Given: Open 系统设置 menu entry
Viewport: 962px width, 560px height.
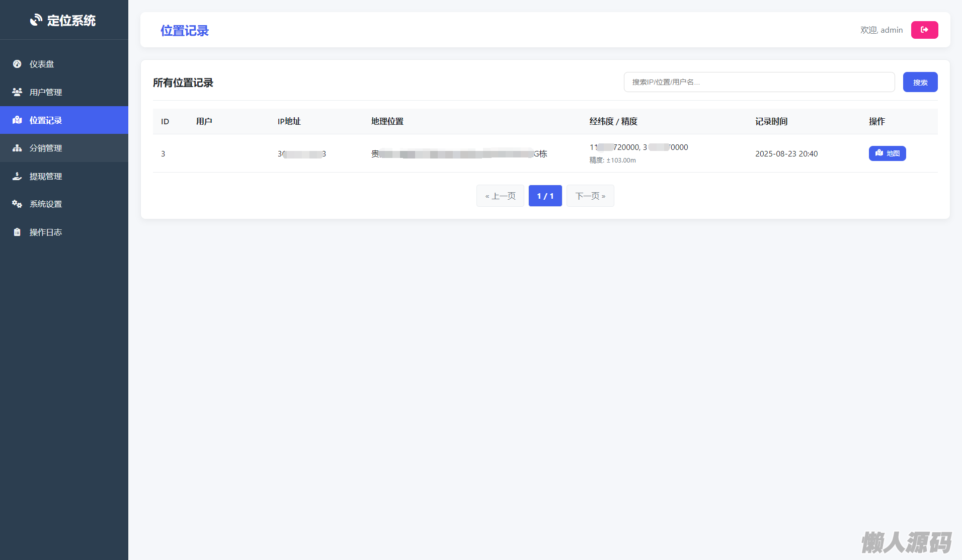Looking at the screenshot, I should (x=46, y=204).
